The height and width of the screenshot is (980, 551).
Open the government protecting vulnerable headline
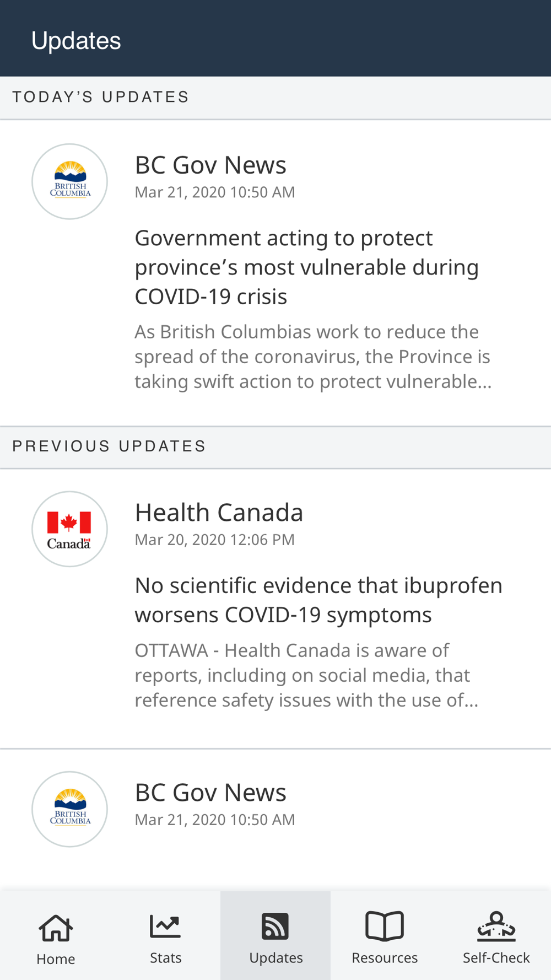(307, 267)
